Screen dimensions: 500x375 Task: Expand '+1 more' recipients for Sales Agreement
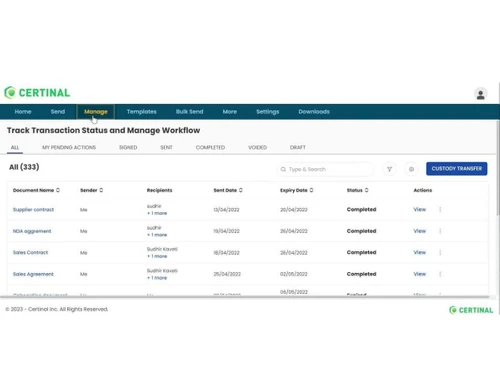[x=157, y=278]
